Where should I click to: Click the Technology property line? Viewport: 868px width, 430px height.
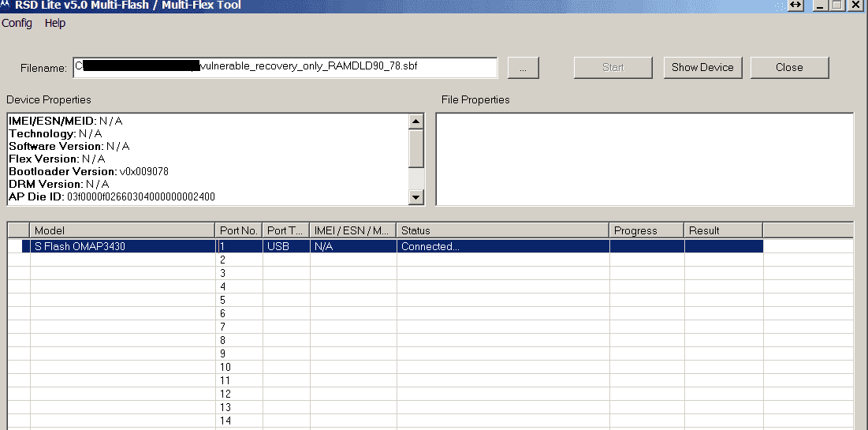pos(55,133)
